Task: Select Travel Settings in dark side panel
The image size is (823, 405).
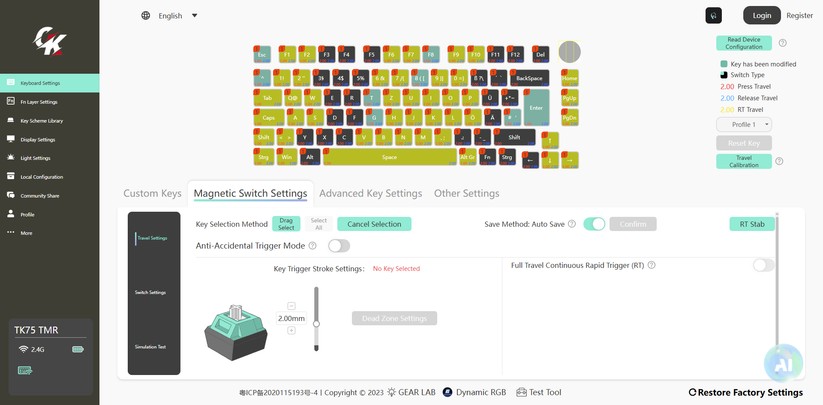Action: (152, 238)
